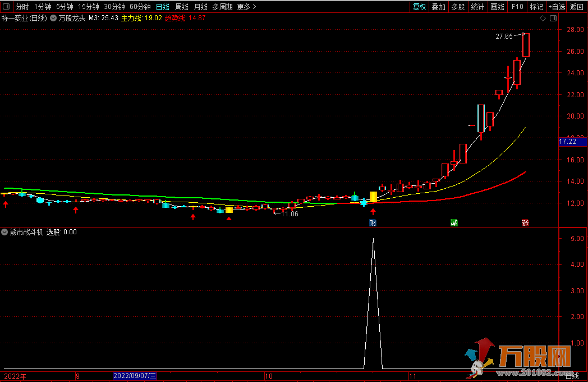Click the 2022/09/07/三 date label
Viewport: 588px width, 382px height.
(x=135, y=376)
